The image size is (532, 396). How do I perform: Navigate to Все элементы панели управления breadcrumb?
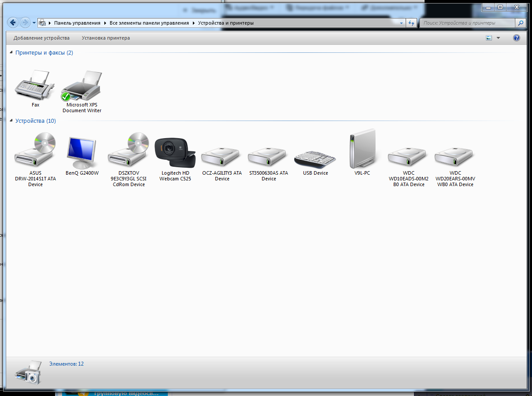(x=149, y=23)
